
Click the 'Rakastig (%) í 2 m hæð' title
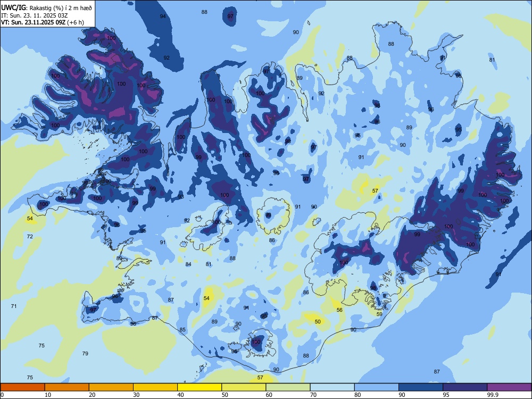pos(61,8)
